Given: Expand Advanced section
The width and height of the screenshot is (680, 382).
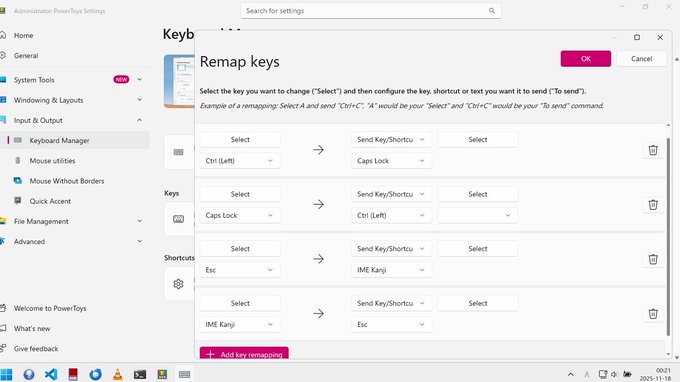Looking at the screenshot, I should point(139,242).
